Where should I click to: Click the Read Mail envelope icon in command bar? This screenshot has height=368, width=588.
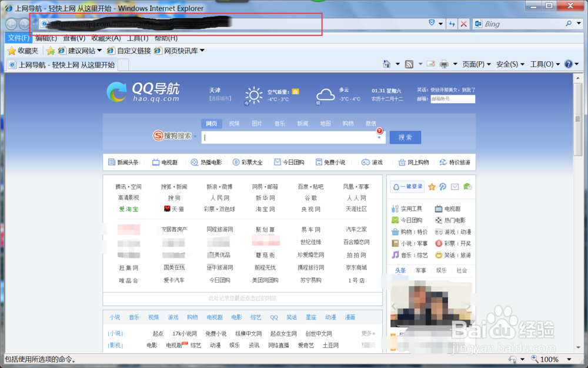pyautogui.click(x=431, y=64)
